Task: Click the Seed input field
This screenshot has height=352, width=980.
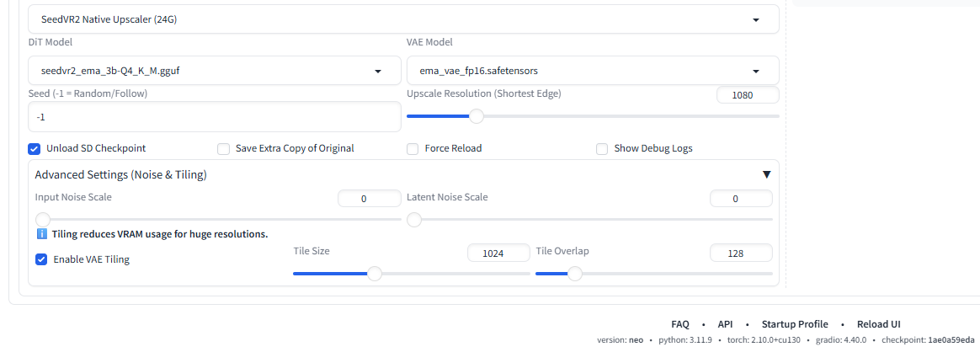Action: pos(215,118)
